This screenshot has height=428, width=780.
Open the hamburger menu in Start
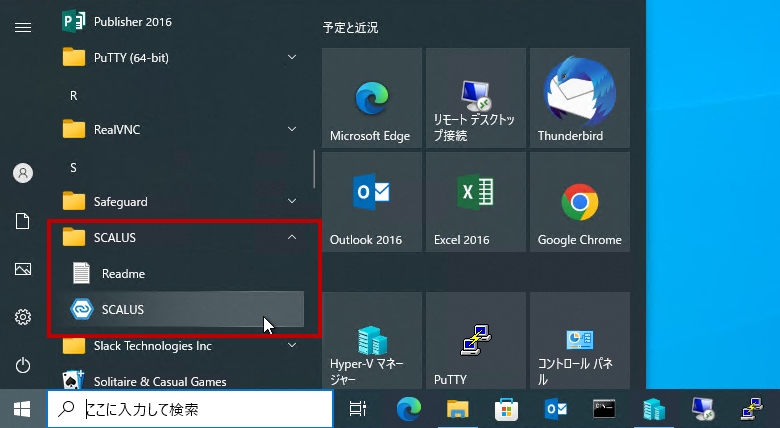[23, 27]
